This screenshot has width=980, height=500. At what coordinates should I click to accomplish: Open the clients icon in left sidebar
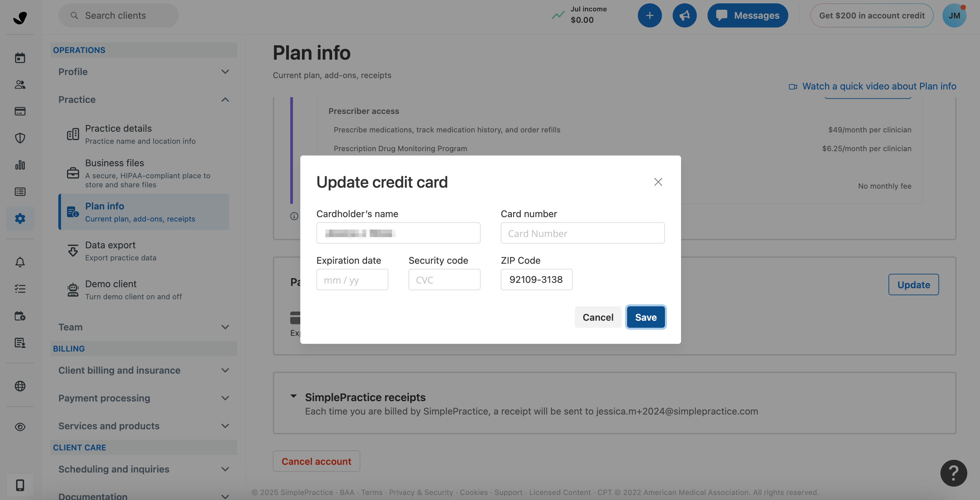[20, 84]
